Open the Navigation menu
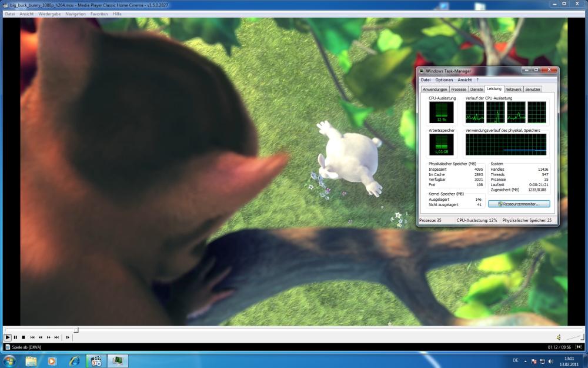This screenshot has height=368, width=588. 75,14
